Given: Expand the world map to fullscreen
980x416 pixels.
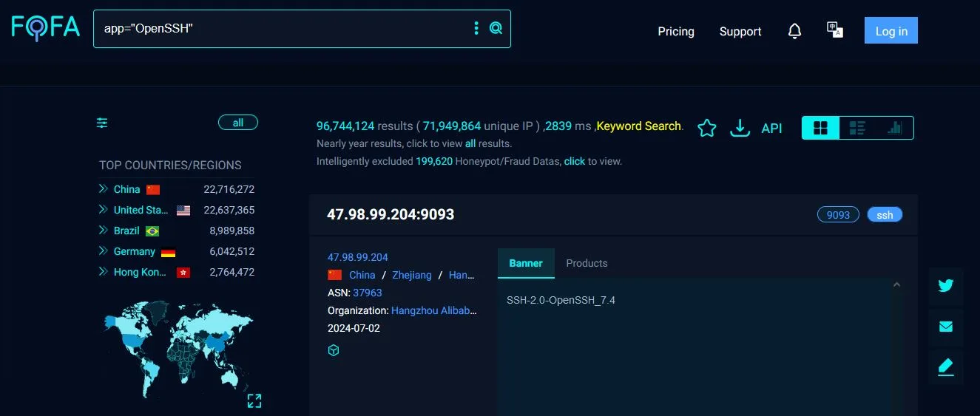Looking at the screenshot, I should [254, 400].
